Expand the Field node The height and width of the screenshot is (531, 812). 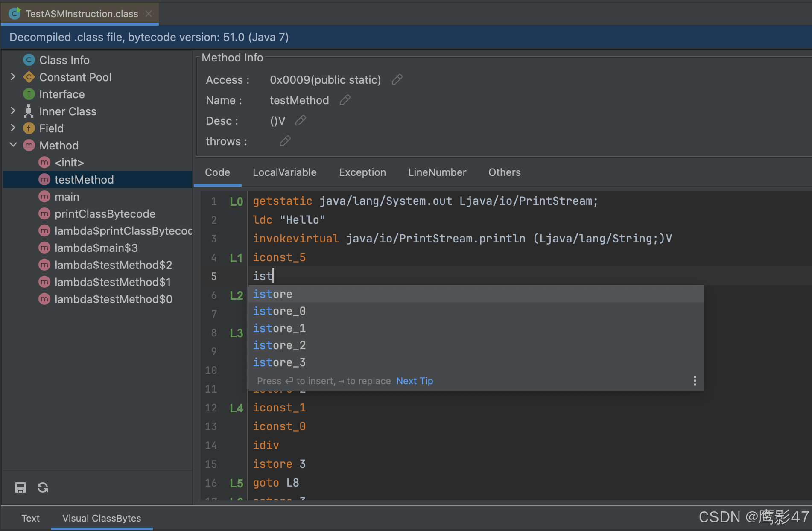[x=13, y=128]
